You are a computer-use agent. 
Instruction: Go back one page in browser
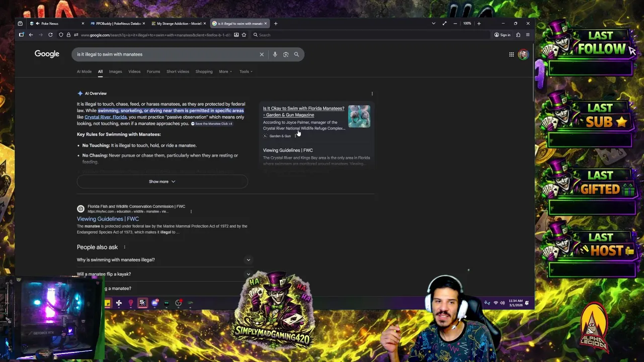pyautogui.click(x=31, y=35)
